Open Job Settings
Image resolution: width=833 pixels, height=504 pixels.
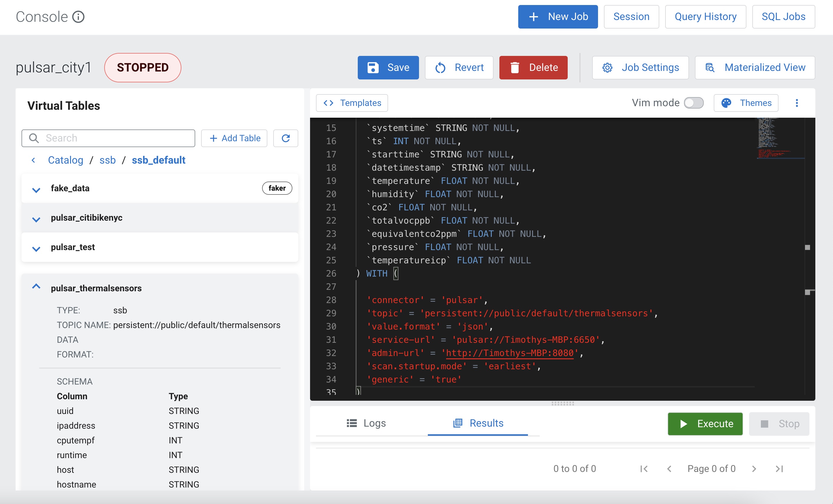click(x=640, y=68)
